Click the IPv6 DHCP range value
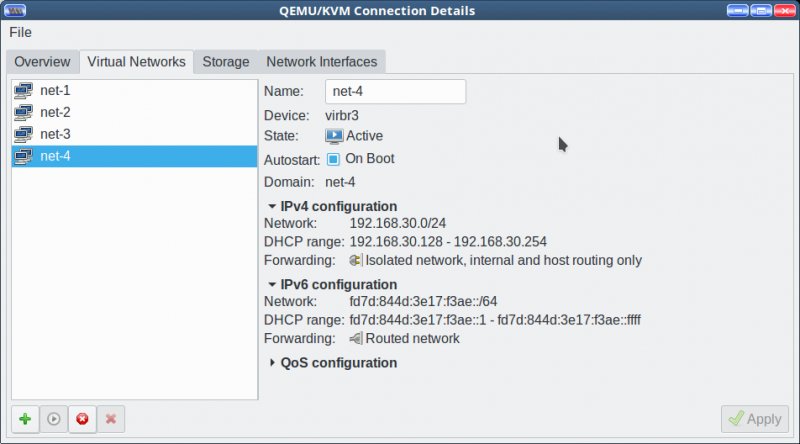 pos(495,320)
